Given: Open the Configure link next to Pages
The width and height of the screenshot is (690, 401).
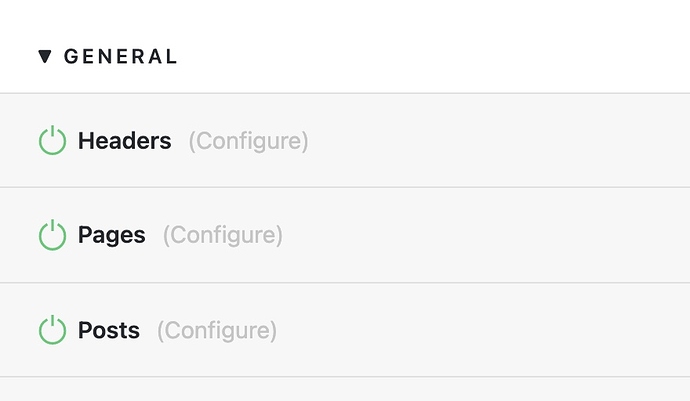Looking at the screenshot, I should coord(223,235).
